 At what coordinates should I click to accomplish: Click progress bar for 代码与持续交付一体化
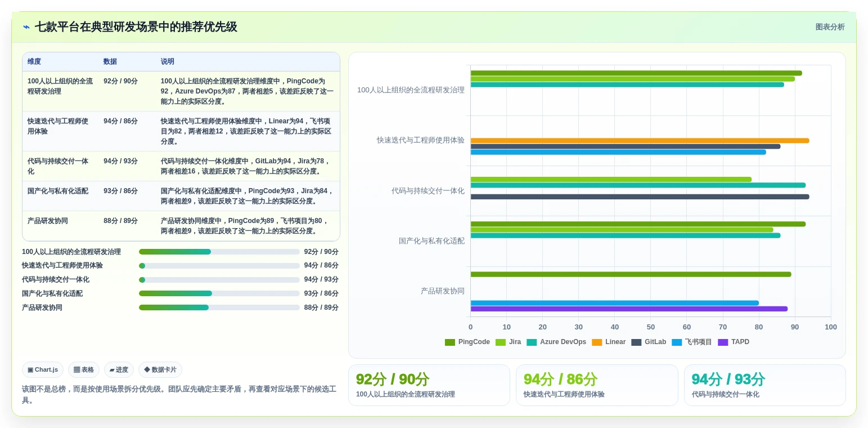pyautogui.click(x=219, y=280)
